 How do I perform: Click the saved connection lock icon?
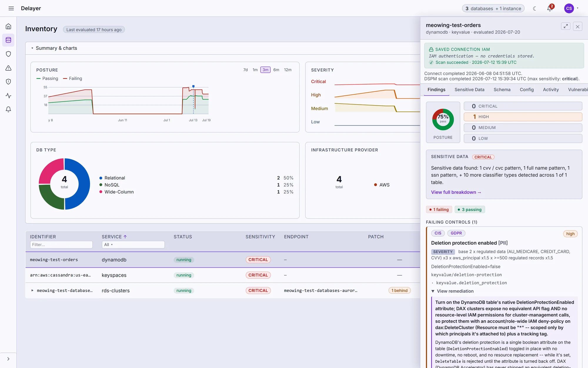coord(431,49)
